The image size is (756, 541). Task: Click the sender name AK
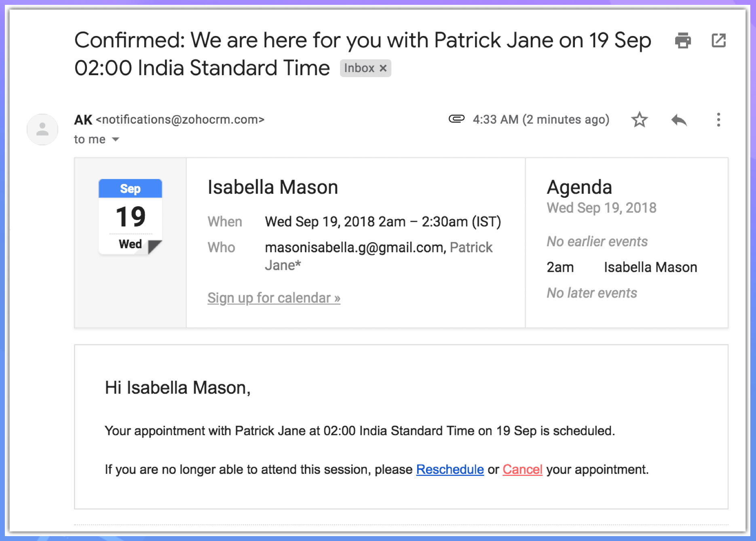(83, 120)
